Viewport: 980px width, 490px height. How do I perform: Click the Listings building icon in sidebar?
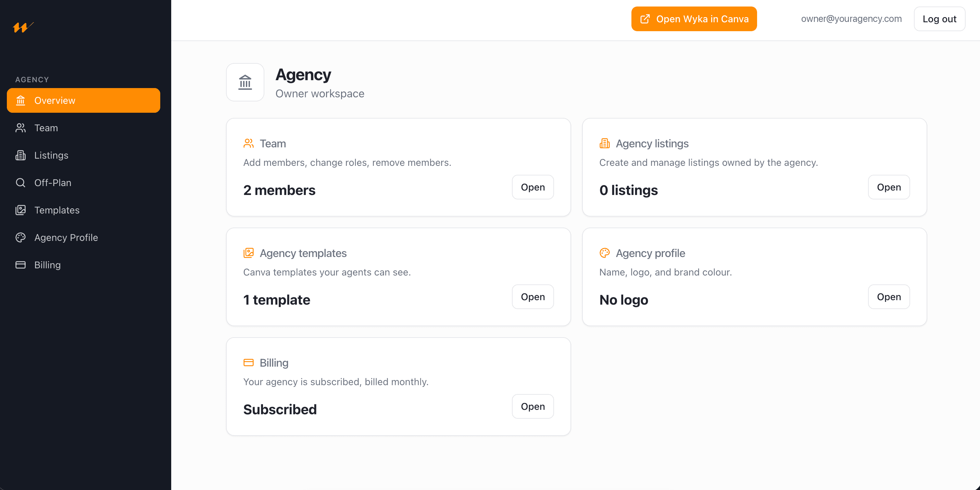(21, 155)
